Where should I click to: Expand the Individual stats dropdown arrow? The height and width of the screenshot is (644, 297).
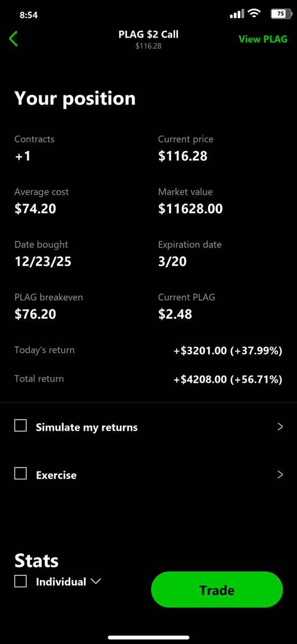coord(96,582)
